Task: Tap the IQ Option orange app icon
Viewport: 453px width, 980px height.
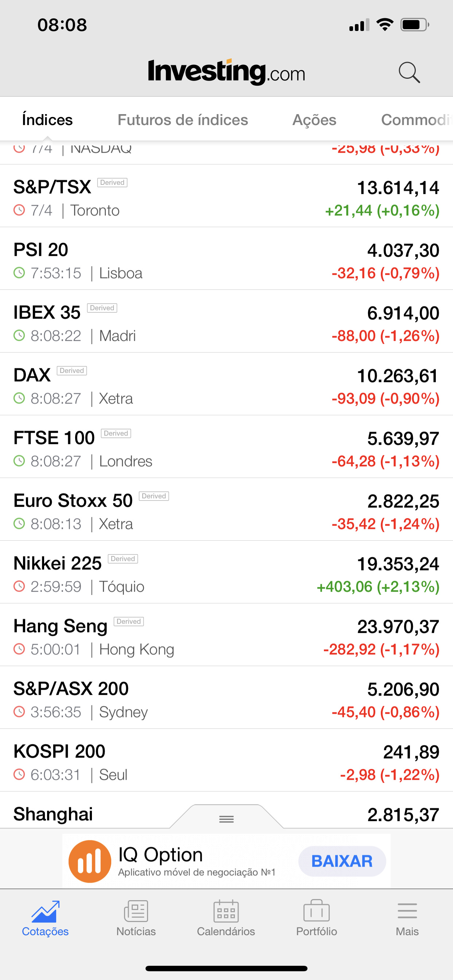Action: (90, 861)
